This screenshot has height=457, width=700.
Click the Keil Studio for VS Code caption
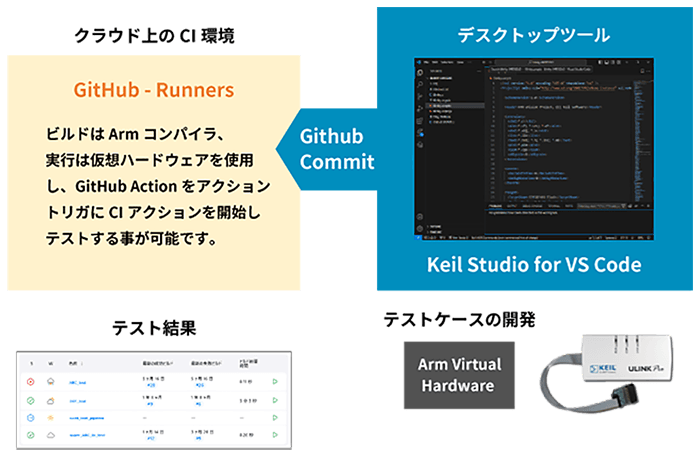coord(534,264)
